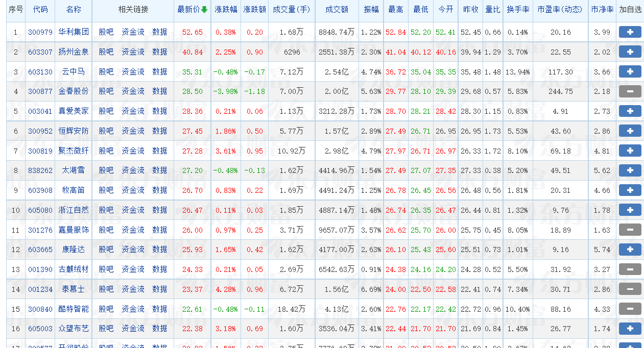The image size is (644, 348).
Task: Open 股吧 link for 古麒绒材
Action: tap(106, 269)
